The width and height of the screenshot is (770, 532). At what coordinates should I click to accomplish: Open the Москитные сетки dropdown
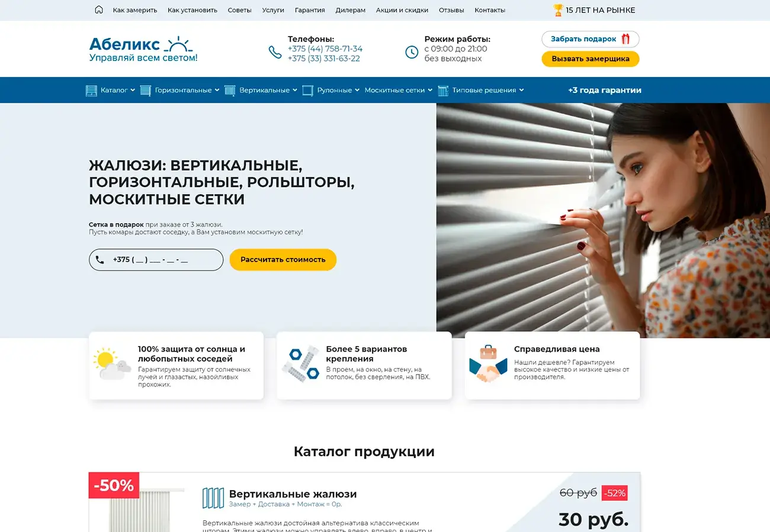[x=398, y=90]
